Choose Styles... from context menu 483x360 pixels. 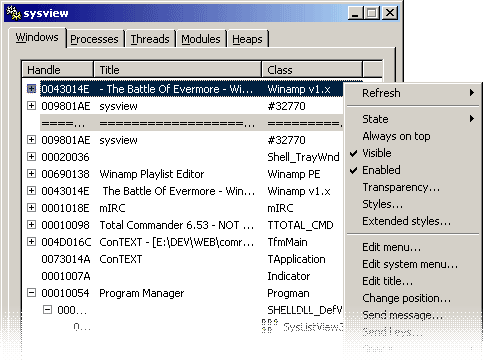click(413, 204)
